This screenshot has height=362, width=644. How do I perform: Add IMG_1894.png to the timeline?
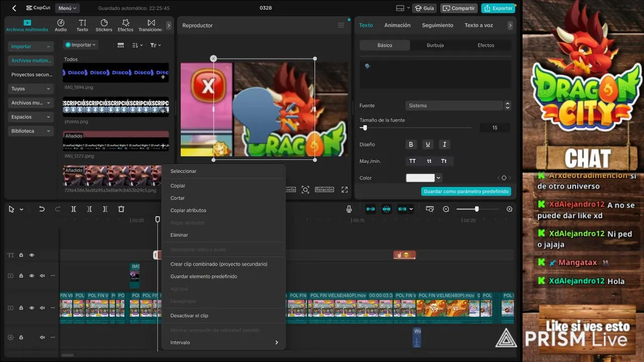click(x=163, y=77)
